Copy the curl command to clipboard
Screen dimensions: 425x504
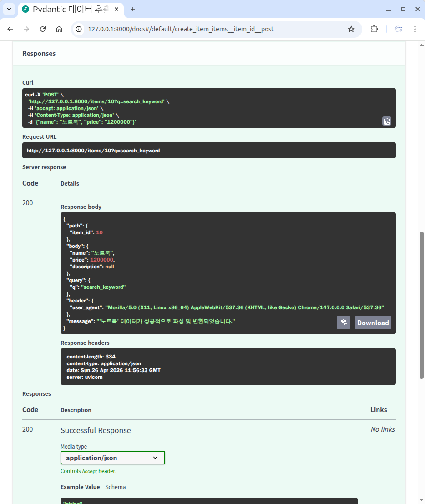point(387,121)
